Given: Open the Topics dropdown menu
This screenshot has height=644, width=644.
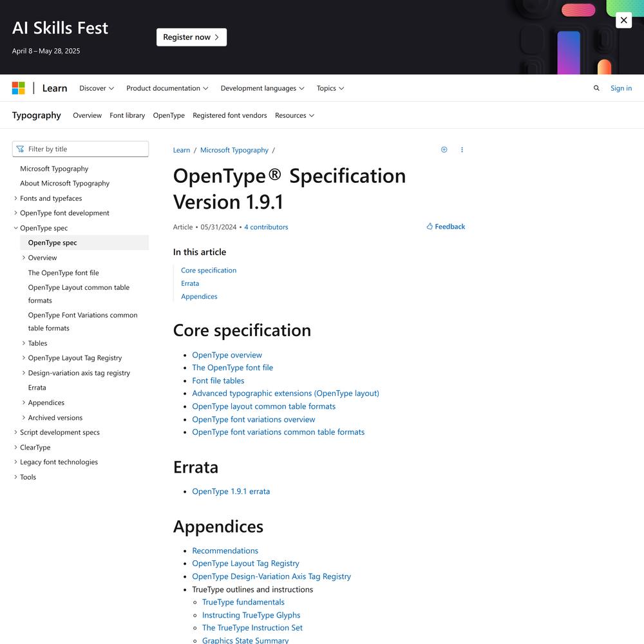Looking at the screenshot, I should 330,88.
